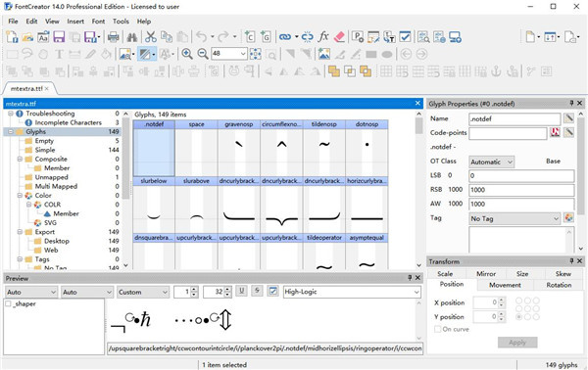Click the third yellow overlapping squares icon

(x=366, y=71)
